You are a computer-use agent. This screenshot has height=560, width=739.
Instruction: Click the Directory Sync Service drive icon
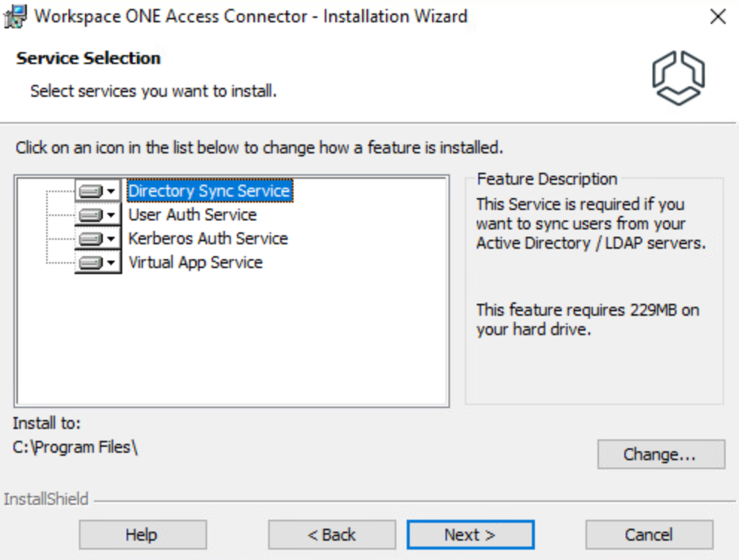[90, 191]
